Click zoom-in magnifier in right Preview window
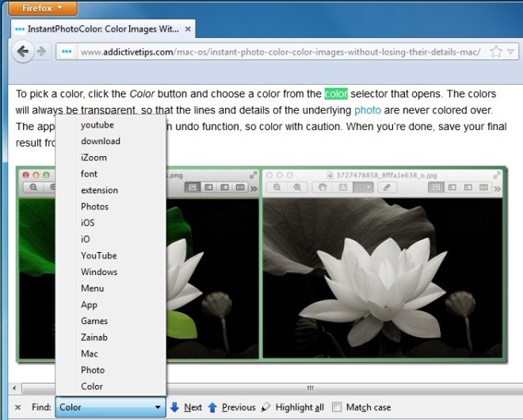The height and width of the screenshot is (420, 523). point(297,187)
